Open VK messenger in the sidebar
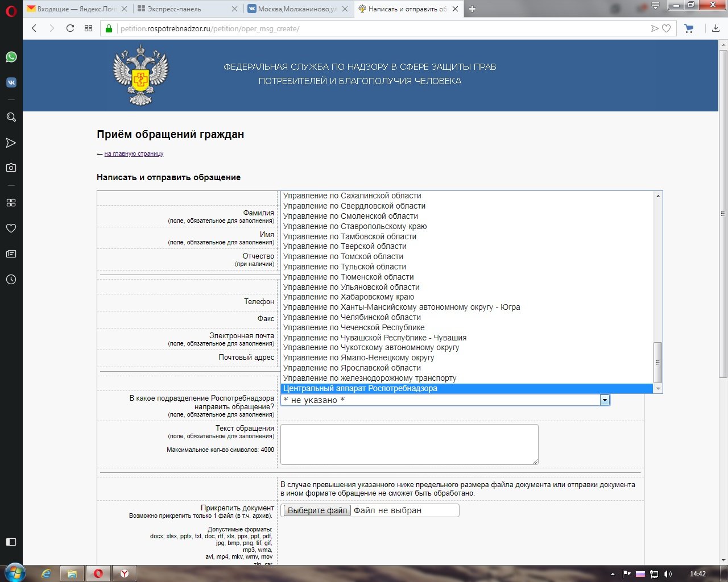Screen dimensions: 728x582 coord(11,82)
